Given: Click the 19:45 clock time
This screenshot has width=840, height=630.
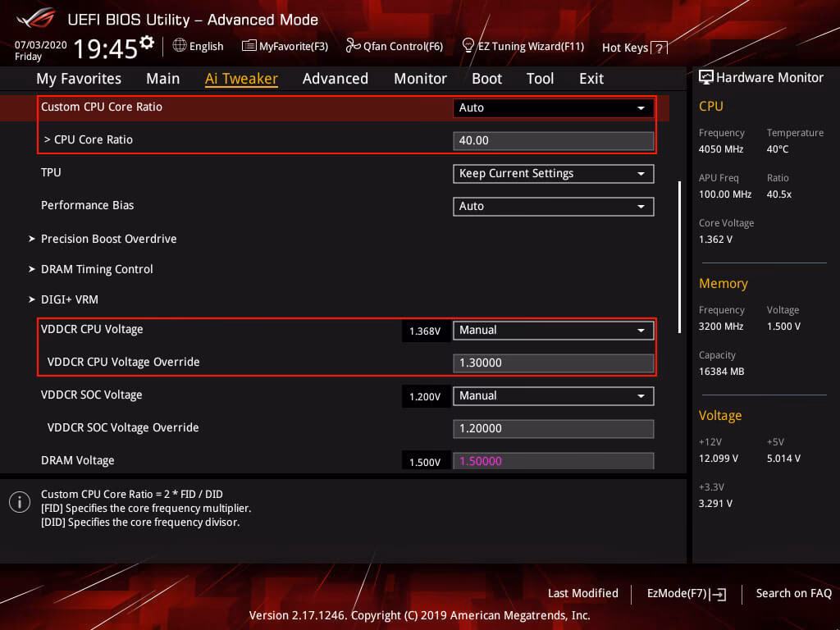Looking at the screenshot, I should click(x=106, y=49).
